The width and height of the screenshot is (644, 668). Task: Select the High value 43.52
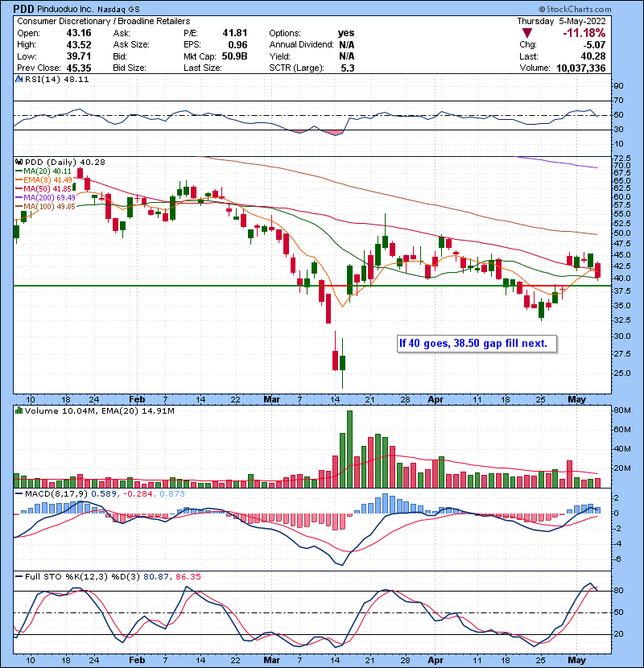78,44
